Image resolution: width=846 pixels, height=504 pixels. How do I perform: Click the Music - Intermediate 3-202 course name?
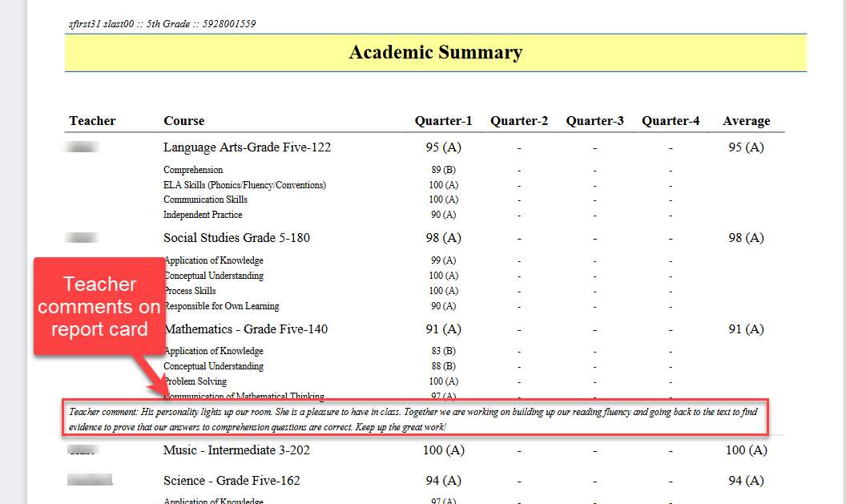pos(236,450)
